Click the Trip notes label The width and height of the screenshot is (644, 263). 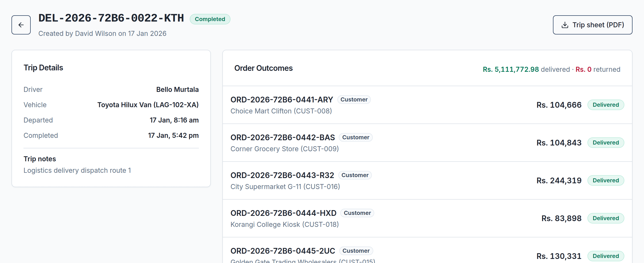click(40, 159)
